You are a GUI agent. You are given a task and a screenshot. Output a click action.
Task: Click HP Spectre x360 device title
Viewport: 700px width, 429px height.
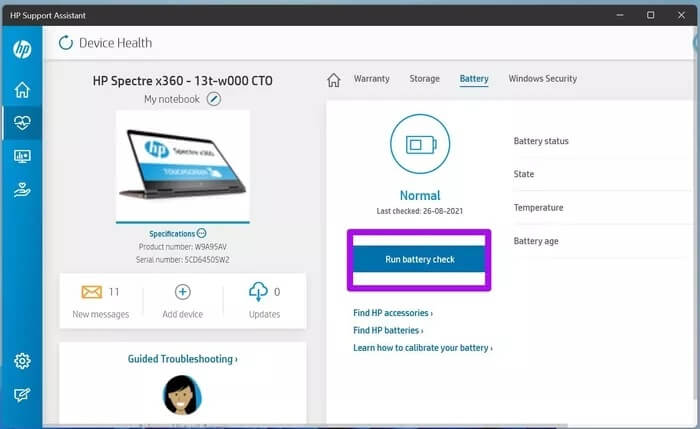point(183,81)
